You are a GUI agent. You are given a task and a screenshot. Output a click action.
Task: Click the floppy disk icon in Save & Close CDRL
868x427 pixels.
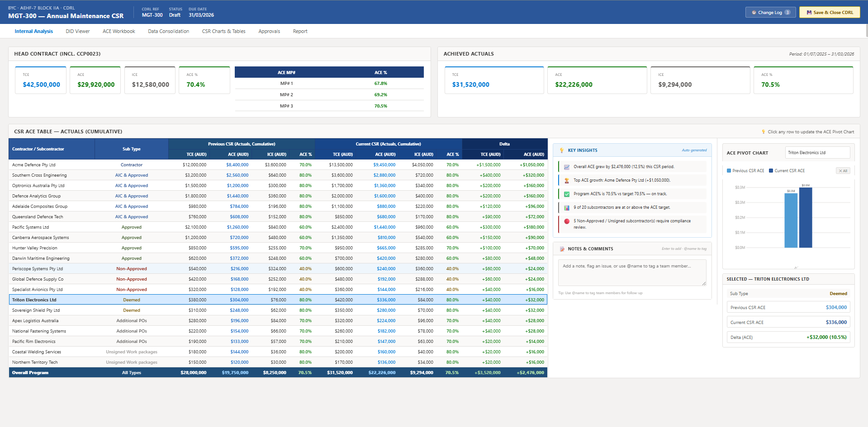(x=809, y=13)
